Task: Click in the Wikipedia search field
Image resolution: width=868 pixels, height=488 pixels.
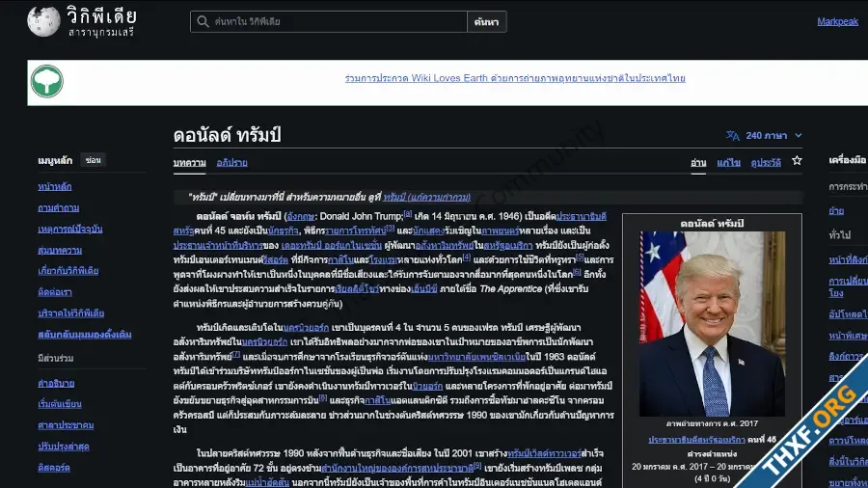Action: pyautogui.click(x=329, y=21)
